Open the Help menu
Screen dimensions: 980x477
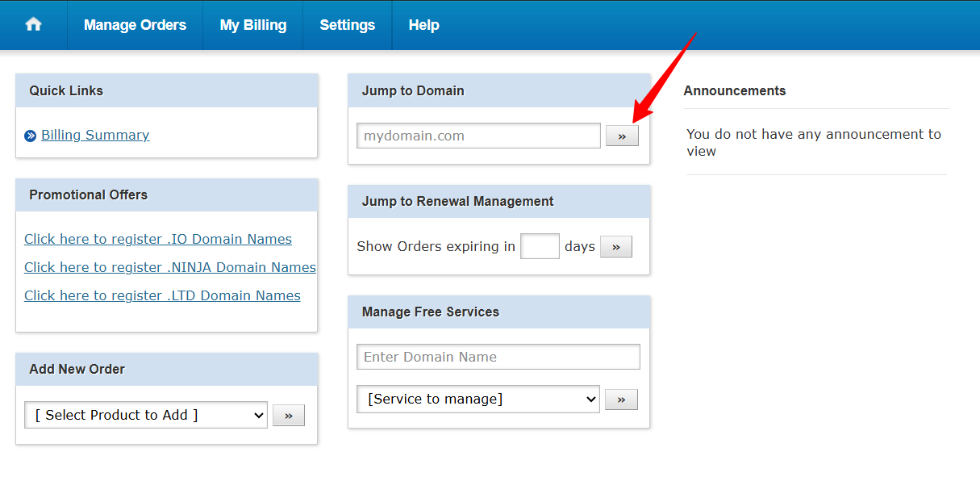point(423,25)
